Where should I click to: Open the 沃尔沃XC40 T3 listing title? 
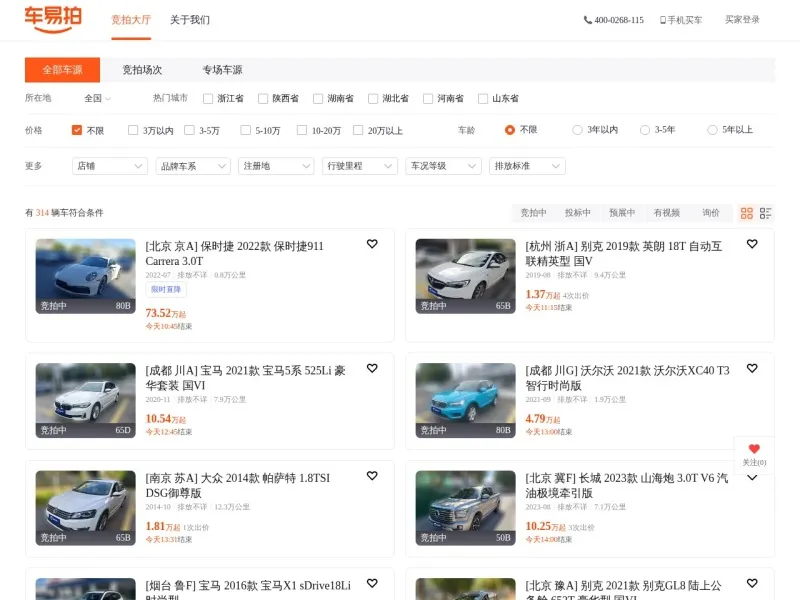point(628,378)
